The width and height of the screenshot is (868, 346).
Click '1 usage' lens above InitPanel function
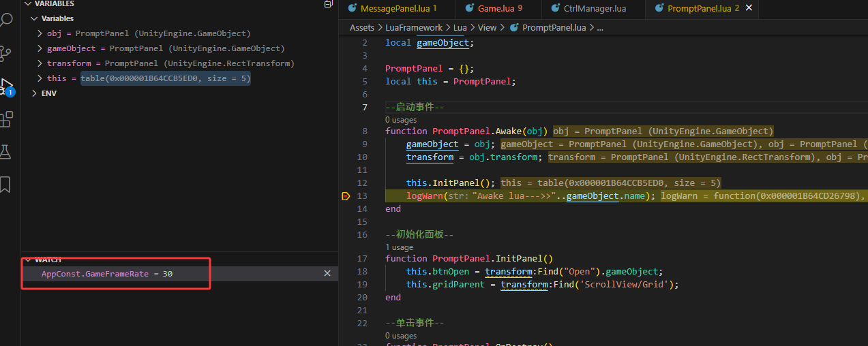[400, 247]
